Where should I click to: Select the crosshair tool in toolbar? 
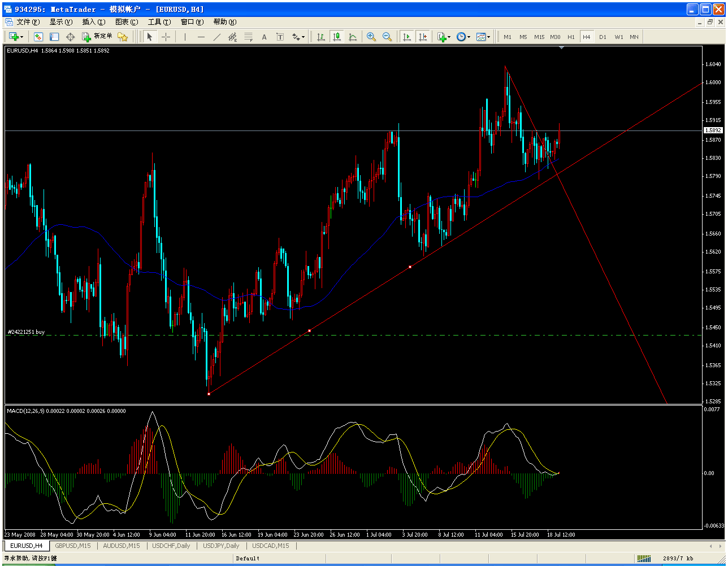point(166,37)
